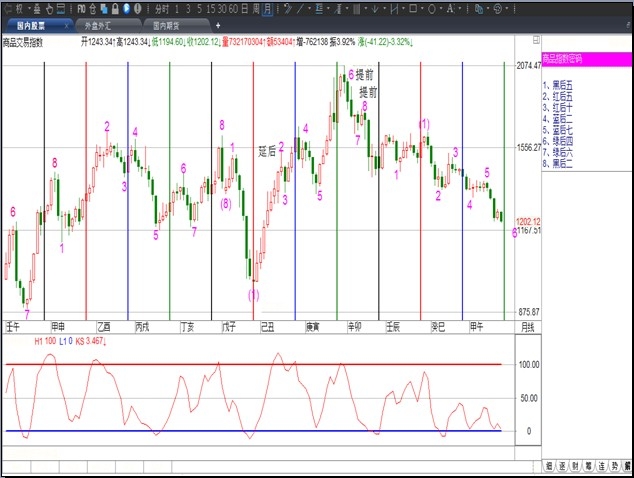
Task: Open dropdown next to blue levels tool
Action: point(328,8)
